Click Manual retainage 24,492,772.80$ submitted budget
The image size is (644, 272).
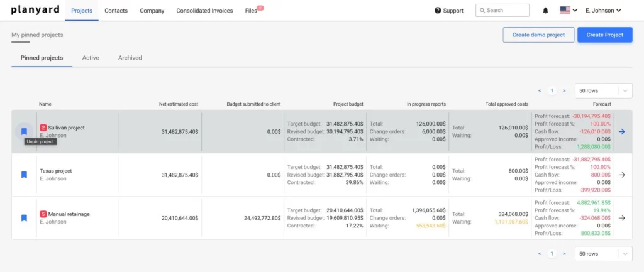(x=262, y=218)
